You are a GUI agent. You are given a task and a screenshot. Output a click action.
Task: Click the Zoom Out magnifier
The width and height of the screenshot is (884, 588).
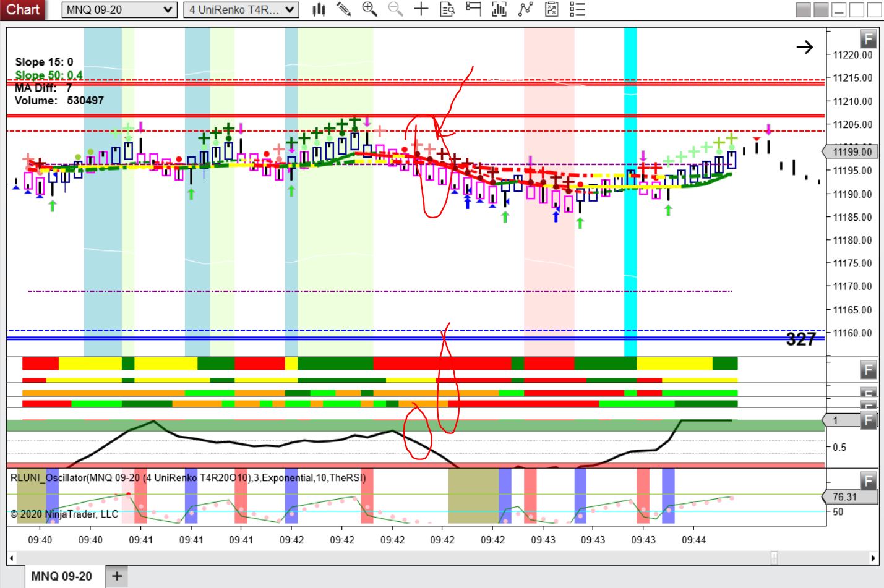396,9
